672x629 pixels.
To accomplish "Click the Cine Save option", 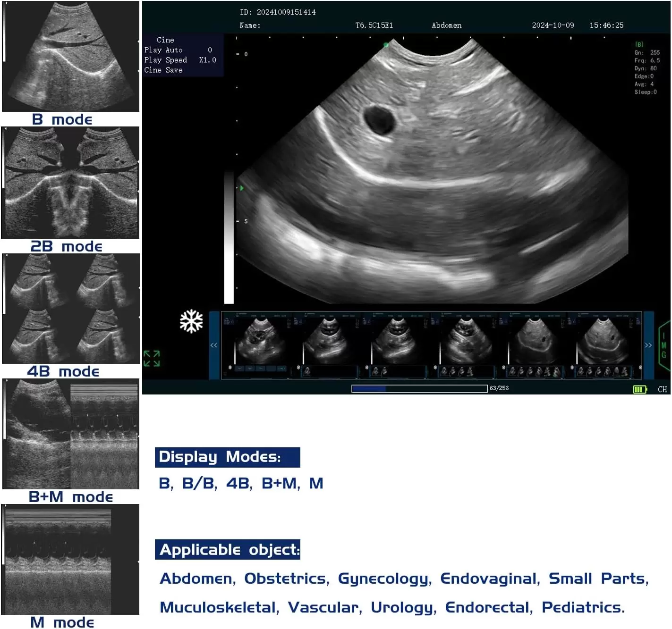I will [163, 70].
